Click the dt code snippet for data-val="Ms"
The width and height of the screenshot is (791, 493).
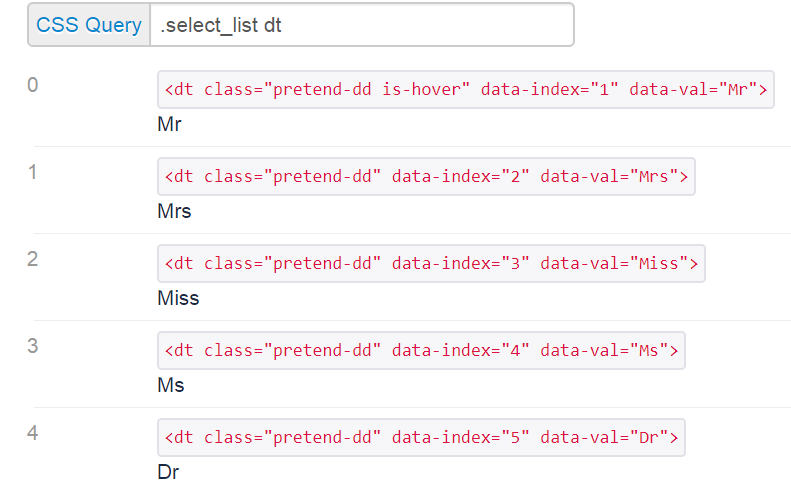421,351
